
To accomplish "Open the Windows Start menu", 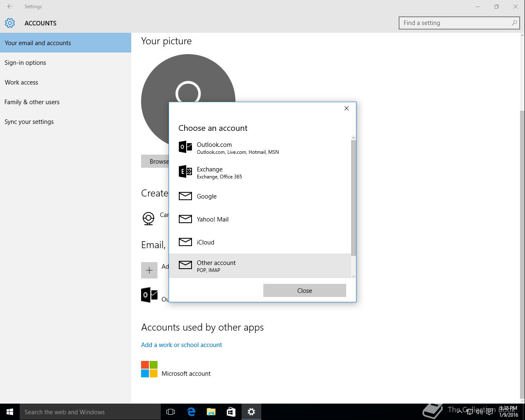I will 10,412.
